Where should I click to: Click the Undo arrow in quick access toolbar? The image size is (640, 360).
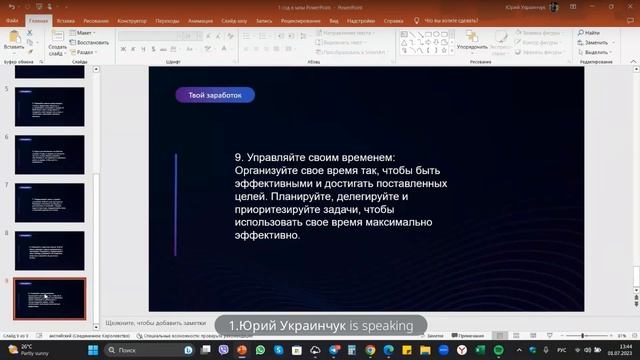tap(11, 7)
